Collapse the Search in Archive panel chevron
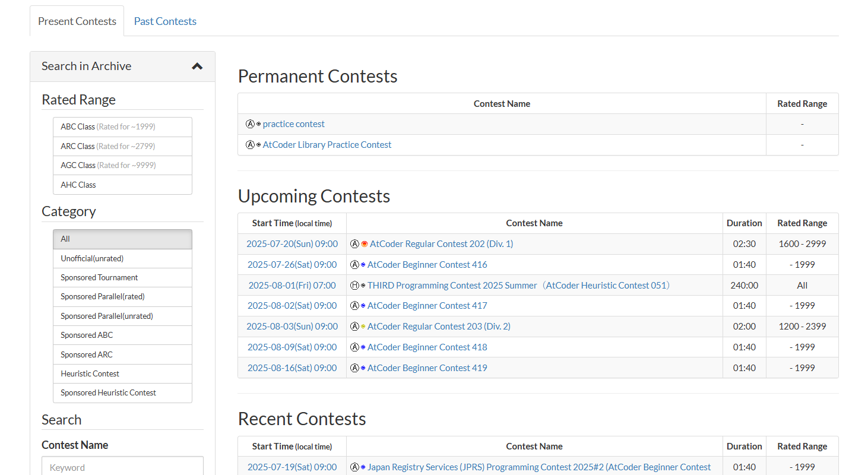 click(x=197, y=66)
